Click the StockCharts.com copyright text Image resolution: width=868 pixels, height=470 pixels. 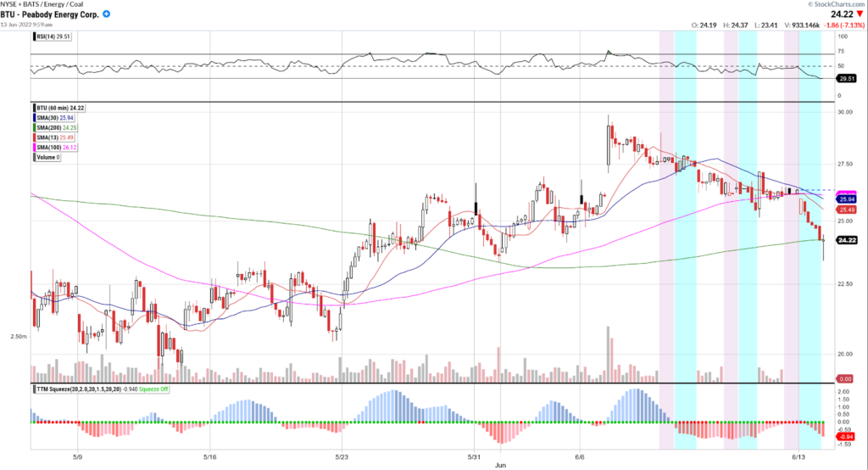837,4
